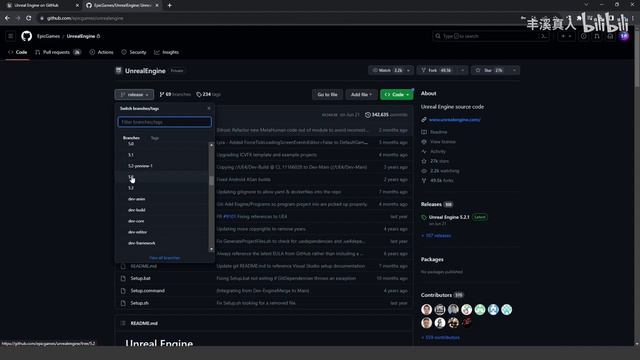Image resolution: width=640 pixels, height=360 pixels.
Task: Open the Add file dropdown
Action: coord(361,94)
